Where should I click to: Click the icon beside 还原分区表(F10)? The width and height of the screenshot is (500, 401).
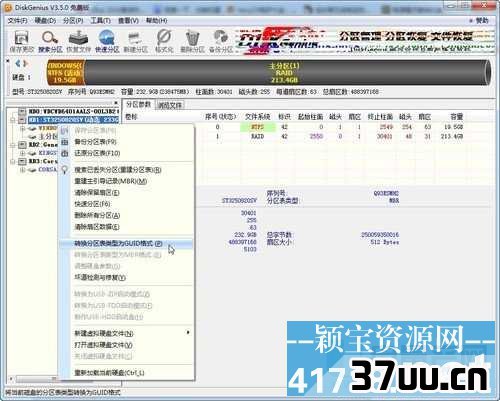point(65,153)
